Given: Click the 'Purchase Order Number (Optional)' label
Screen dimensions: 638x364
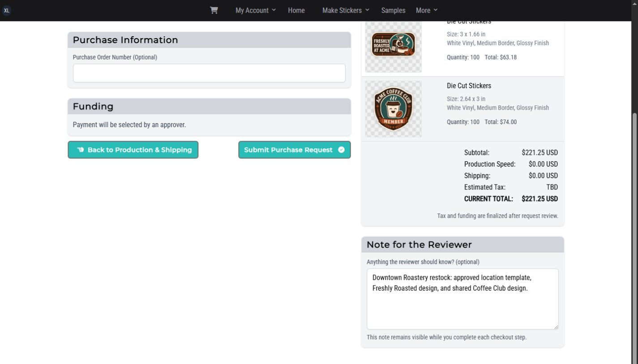Looking at the screenshot, I should pos(115,57).
